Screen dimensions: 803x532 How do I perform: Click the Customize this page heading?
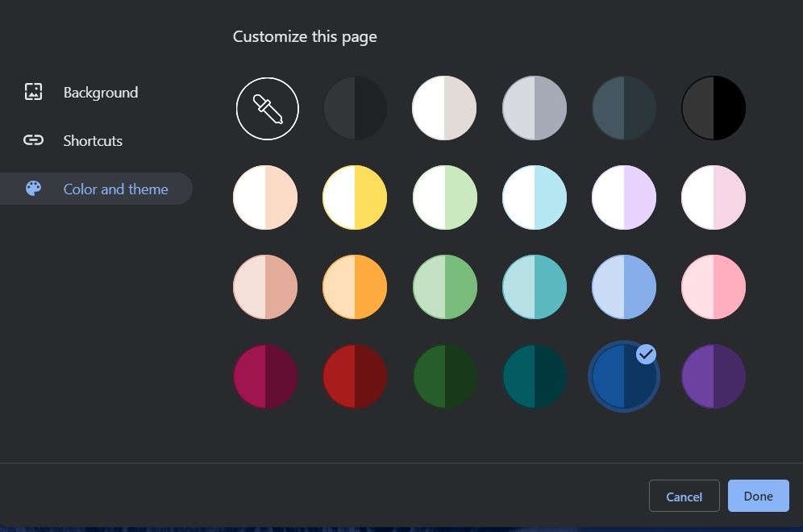(305, 37)
